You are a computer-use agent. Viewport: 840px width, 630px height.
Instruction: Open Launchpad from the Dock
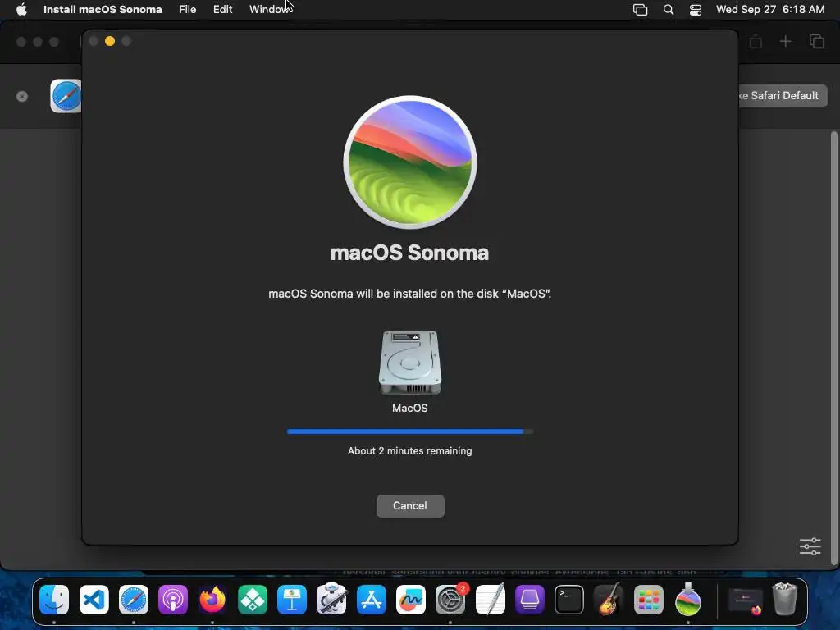click(648, 600)
